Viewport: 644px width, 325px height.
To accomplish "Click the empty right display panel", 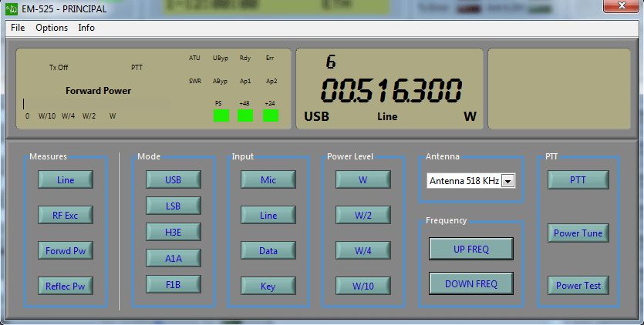I will [x=559, y=89].
